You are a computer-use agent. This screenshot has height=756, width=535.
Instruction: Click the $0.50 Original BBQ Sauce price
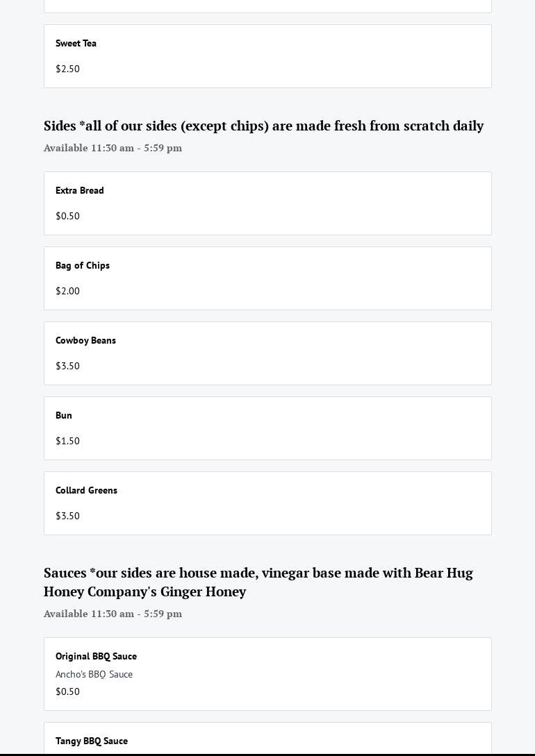pyautogui.click(x=67, y=691)
